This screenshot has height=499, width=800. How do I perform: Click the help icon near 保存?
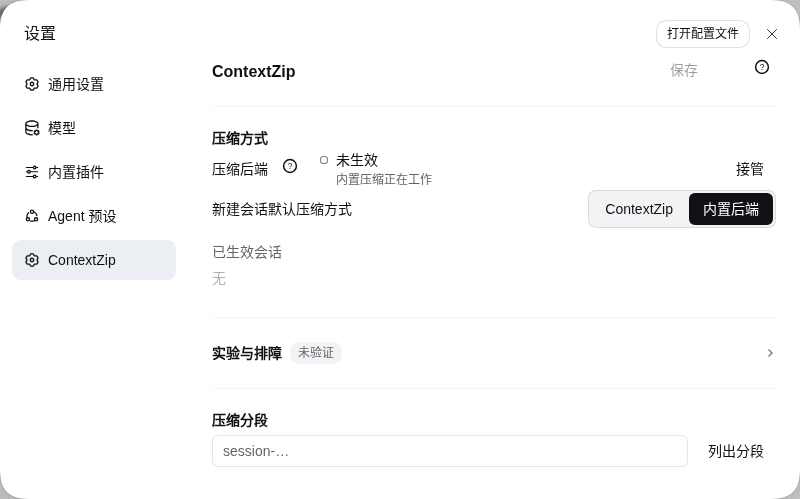(x=762, y=67)
